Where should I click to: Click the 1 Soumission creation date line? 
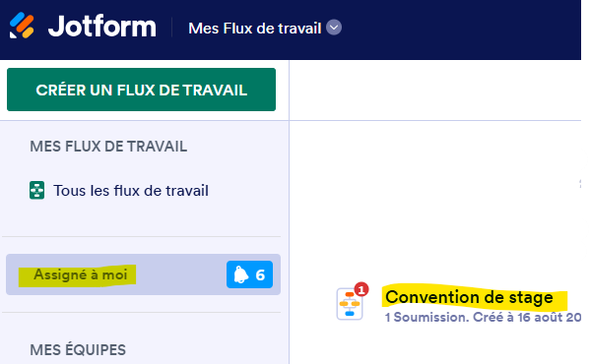click(x=484, y=318)
